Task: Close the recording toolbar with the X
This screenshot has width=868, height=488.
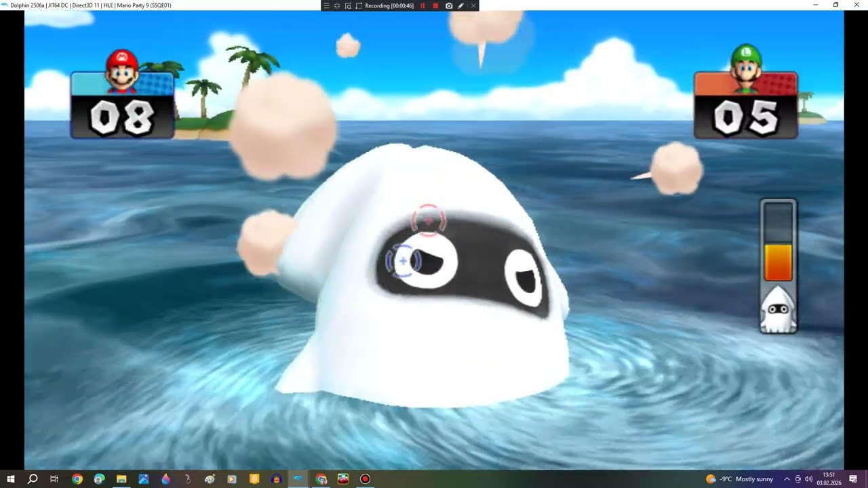Action: pos(473,5)
